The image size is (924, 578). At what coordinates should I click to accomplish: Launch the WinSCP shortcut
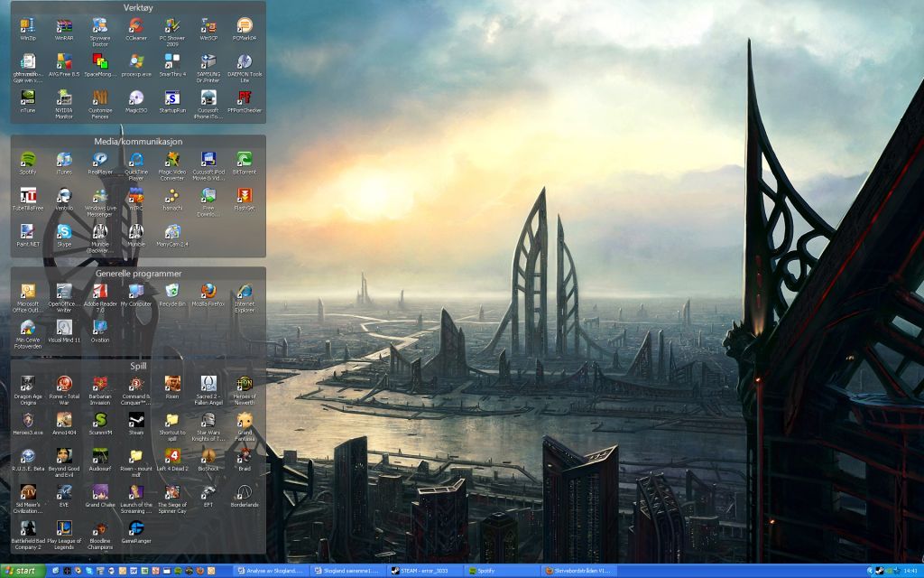[208, 30]
